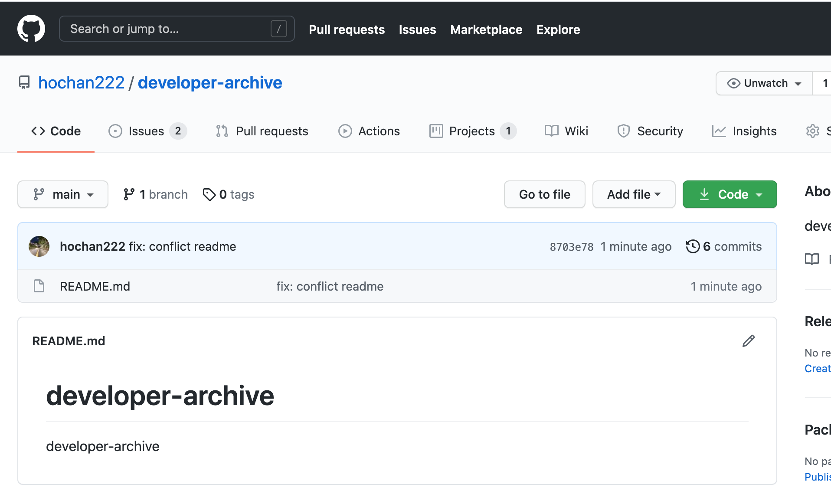Focus the Search or jump to field
Image resolution: width=831 pixels, height=504 pixels.
(177, 29)
